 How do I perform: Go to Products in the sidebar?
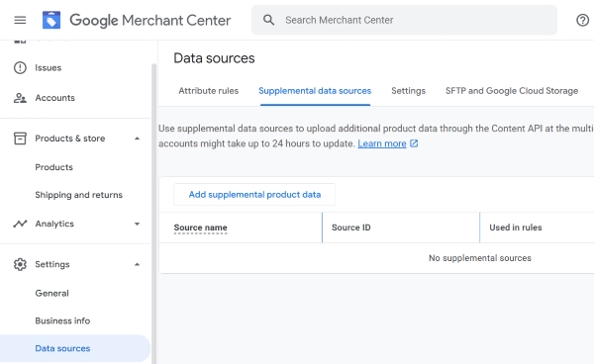coord(53,167)
